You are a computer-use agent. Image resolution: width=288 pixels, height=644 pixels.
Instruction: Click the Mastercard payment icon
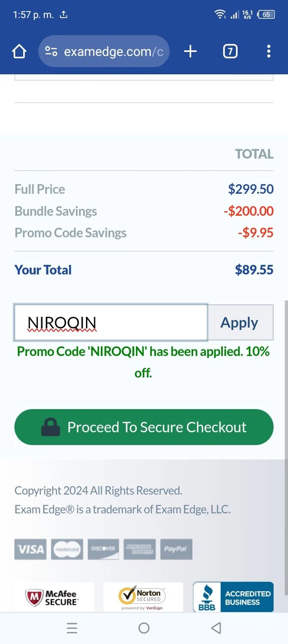click(x=67, y=549)
